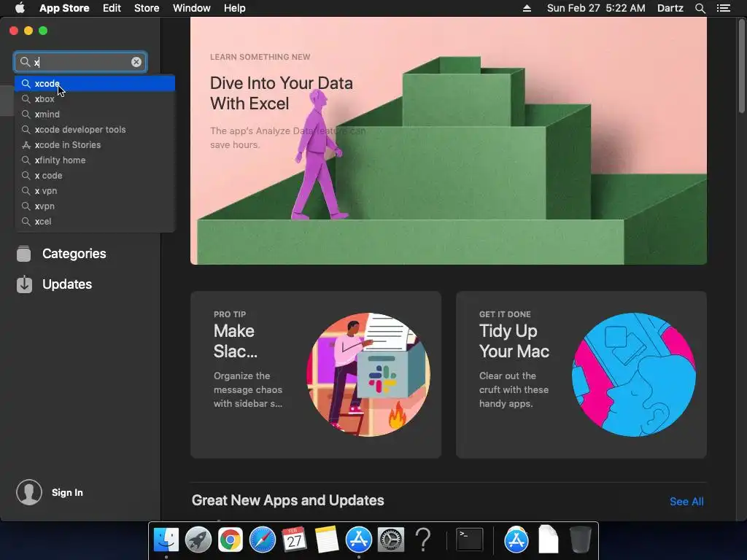Open Google Chrome from the Dock
Screen dimensions: 747x560
pyautogui.click(x=230, y=540)
